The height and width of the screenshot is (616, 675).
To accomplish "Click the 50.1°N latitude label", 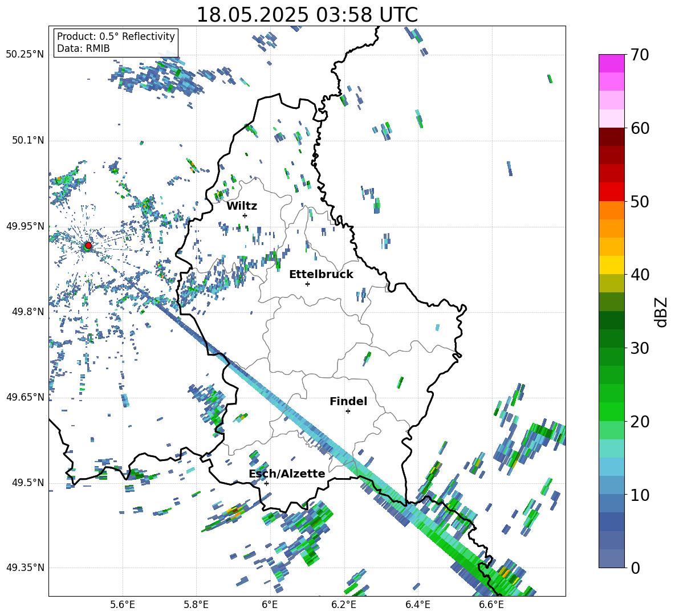I will point(28,140).
